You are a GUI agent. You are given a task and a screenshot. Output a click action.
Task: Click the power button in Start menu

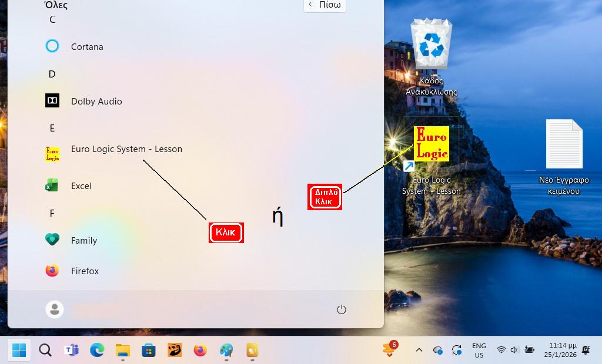[x=342, y=309]
